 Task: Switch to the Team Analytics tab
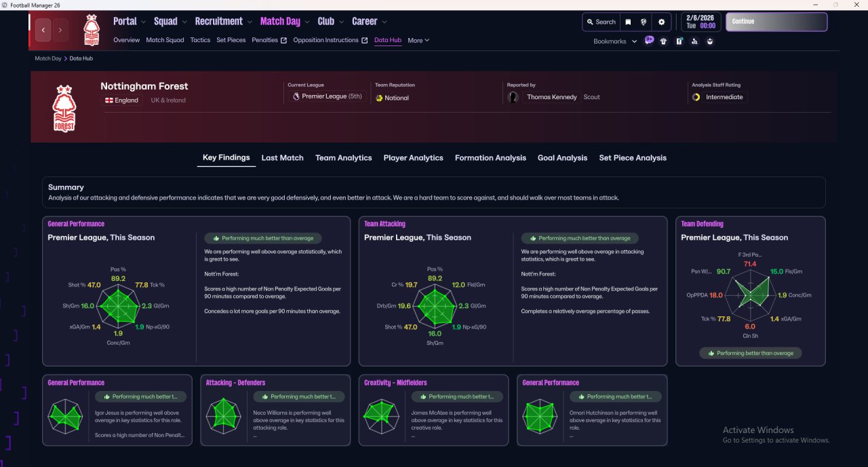click(343, 157)
